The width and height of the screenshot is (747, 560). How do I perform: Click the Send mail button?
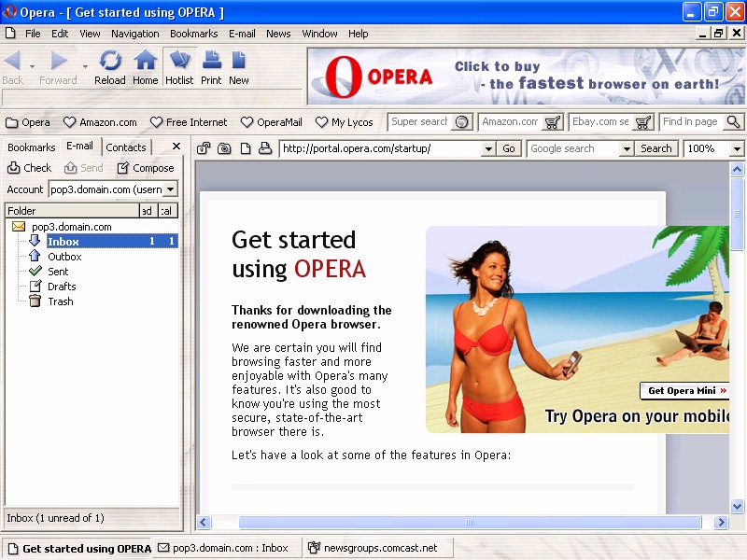tap(84, 168)
